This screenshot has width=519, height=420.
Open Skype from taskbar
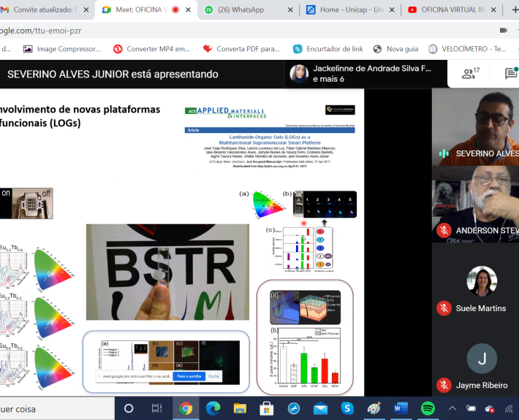(347, 409)
